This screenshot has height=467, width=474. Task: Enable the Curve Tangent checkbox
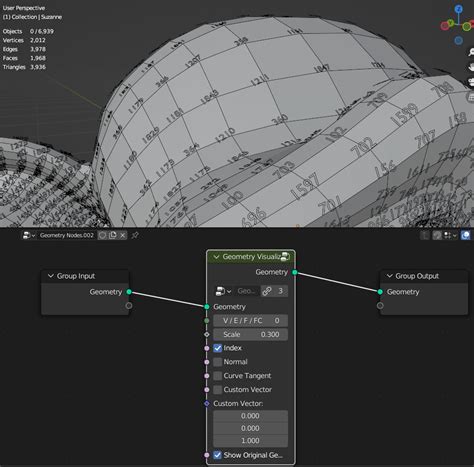(x=218, y=376)
